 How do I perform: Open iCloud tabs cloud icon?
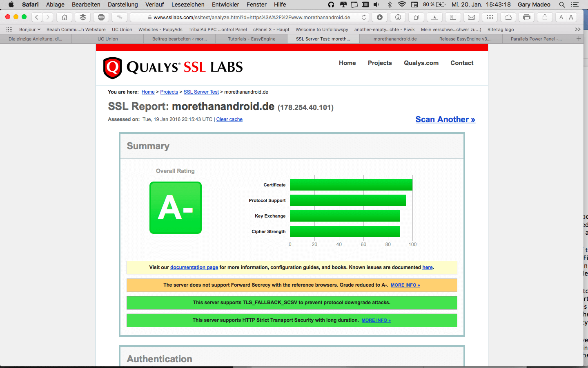(x=508, y=17)
